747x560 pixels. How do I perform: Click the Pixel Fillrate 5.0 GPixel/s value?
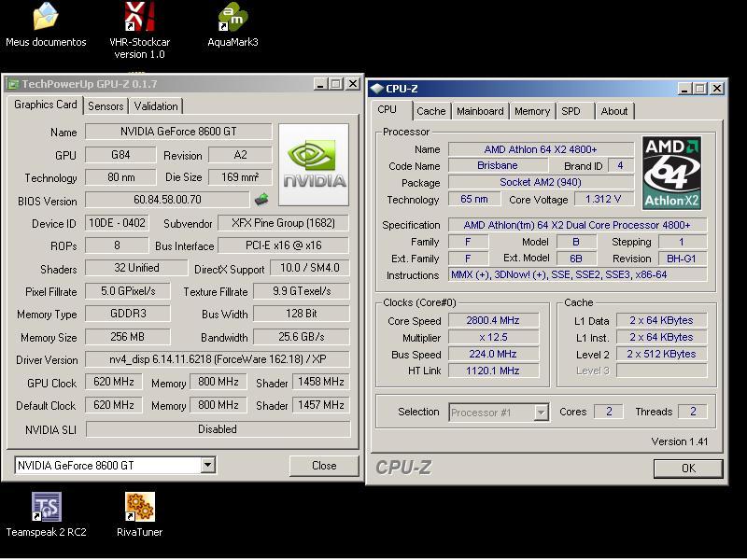coord(127,291)
